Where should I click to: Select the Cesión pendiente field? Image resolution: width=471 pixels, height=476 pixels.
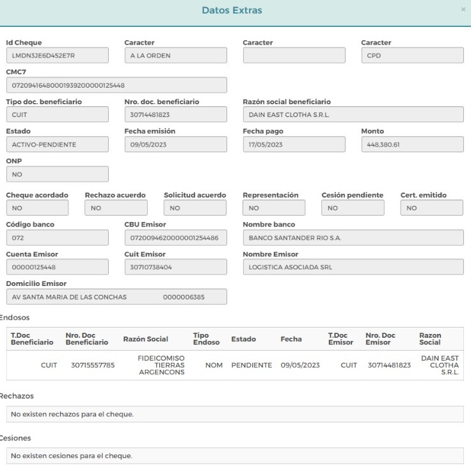click(x=353, y=208)
